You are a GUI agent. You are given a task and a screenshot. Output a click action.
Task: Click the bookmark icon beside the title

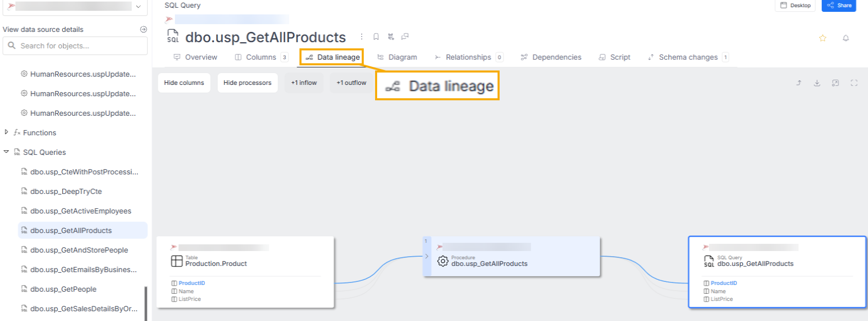376,37
